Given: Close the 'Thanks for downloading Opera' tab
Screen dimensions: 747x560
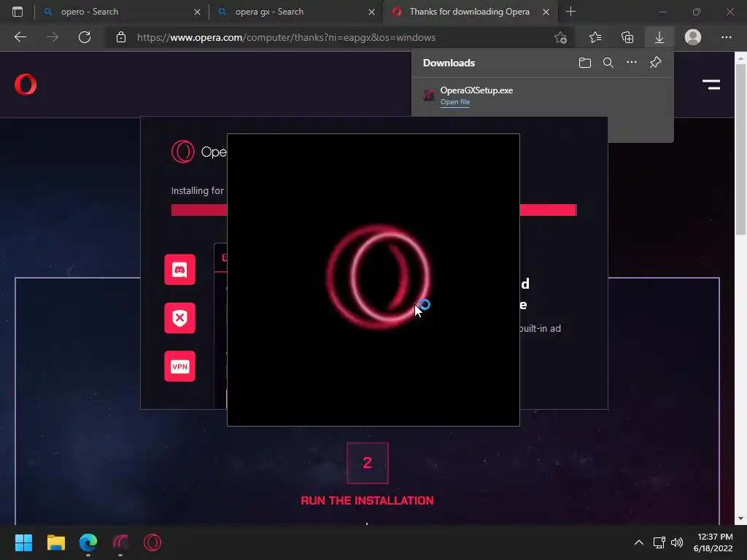Looking at the screenshot, I should [546, 12].
